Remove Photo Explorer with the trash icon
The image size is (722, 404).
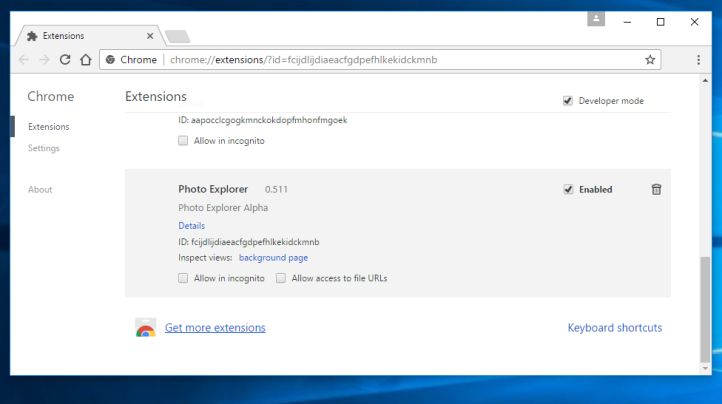656,189
